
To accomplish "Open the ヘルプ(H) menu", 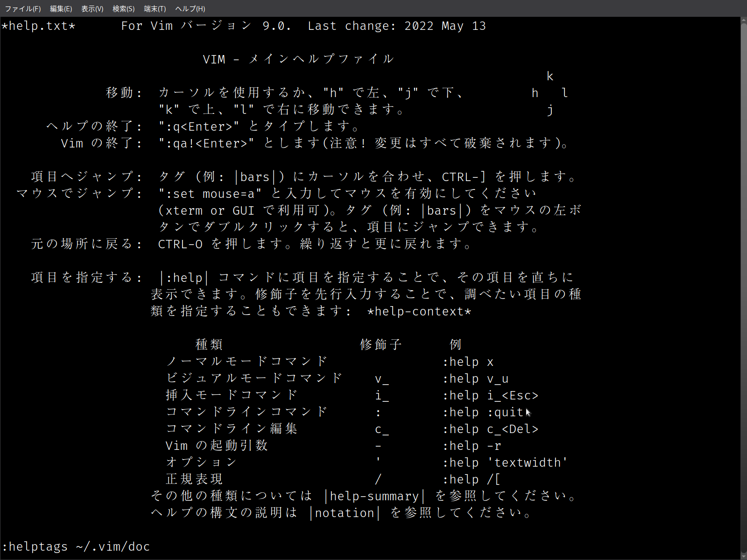I will point(190,8).
